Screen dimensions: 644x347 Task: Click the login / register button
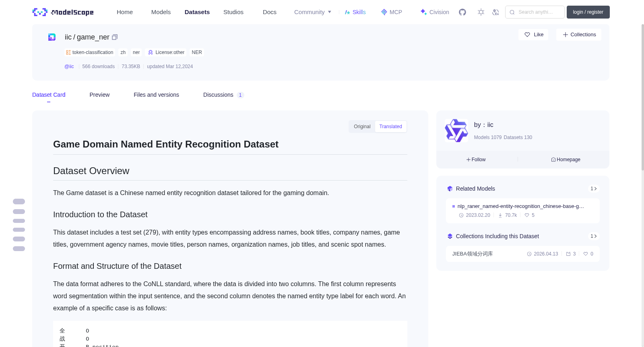point(588,12)
